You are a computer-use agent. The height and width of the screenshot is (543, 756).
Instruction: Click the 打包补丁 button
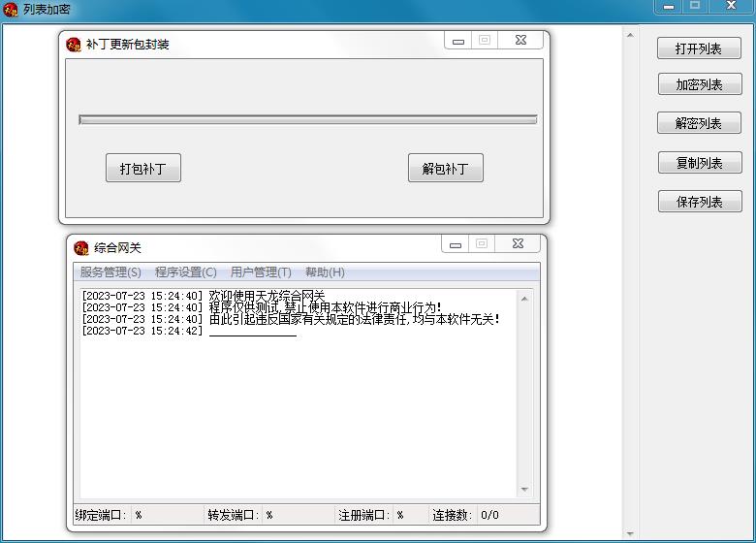pyautogui.click(x=143, y=169)
